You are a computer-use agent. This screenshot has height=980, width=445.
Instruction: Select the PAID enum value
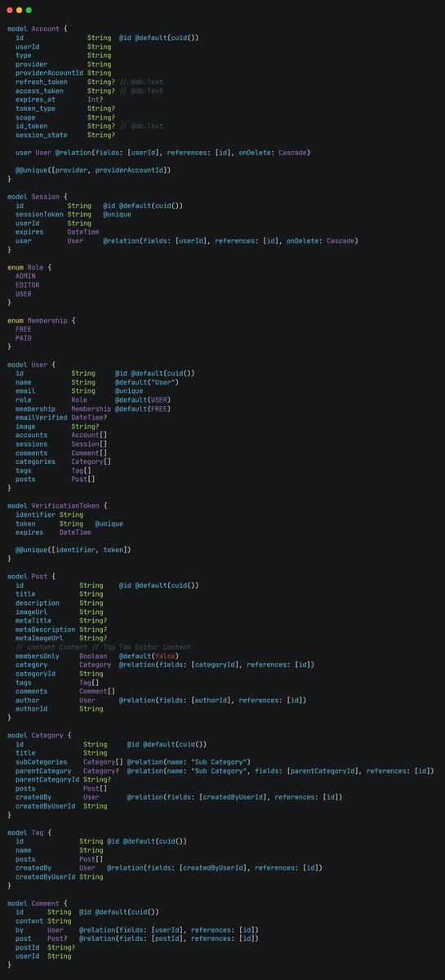point(24,337)
